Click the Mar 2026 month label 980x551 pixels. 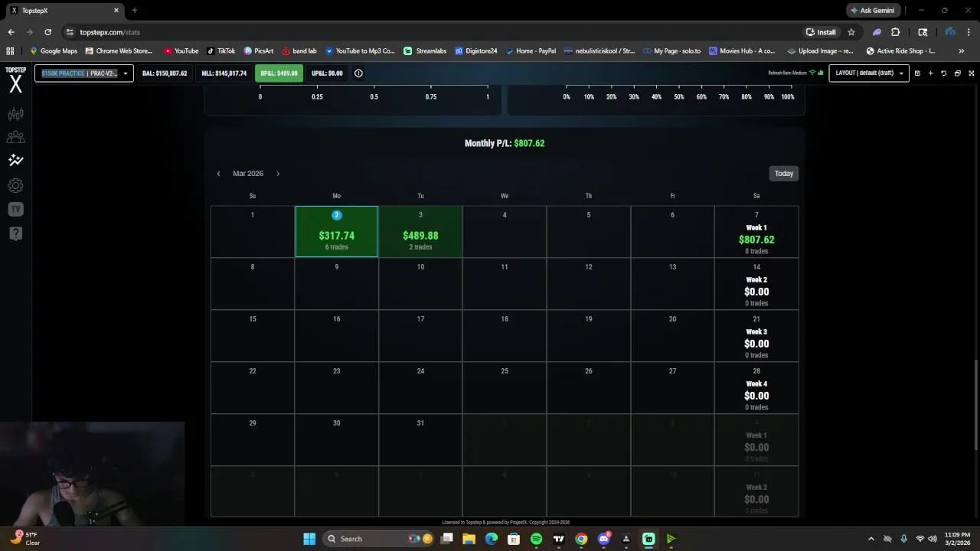point(248,174)
